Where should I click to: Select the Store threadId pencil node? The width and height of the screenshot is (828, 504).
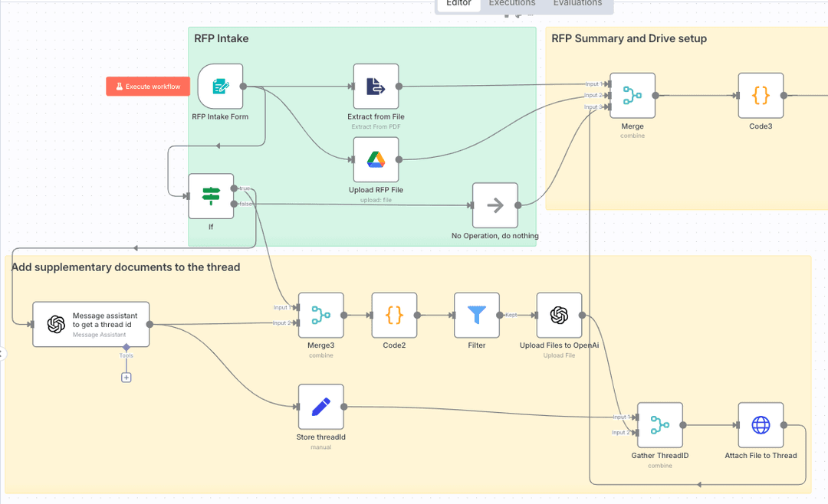(320, 407)
